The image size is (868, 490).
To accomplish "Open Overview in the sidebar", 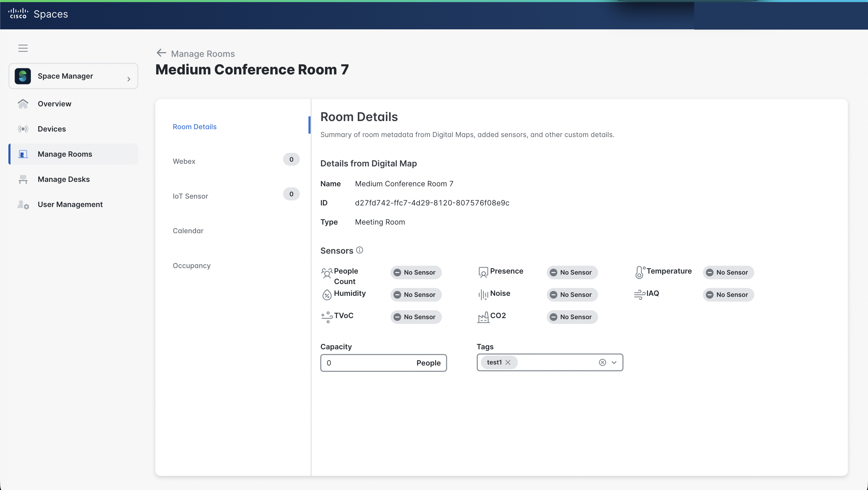I will pos(73,104).
